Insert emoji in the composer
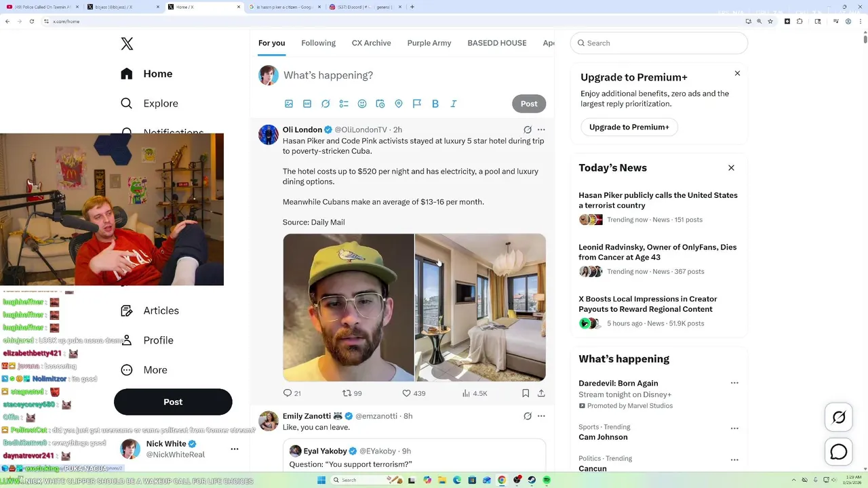Viewport: 868px width, 488px height. point(362,104)
